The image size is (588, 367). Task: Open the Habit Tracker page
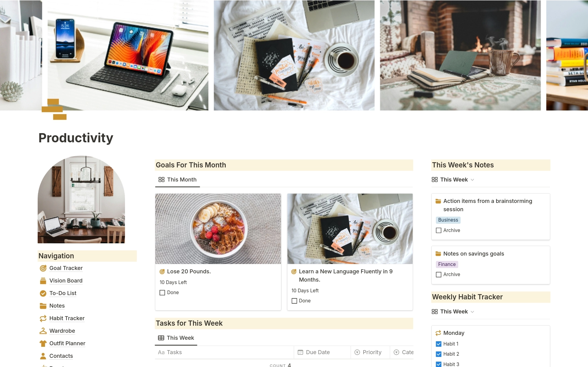[x=67, y=318]
